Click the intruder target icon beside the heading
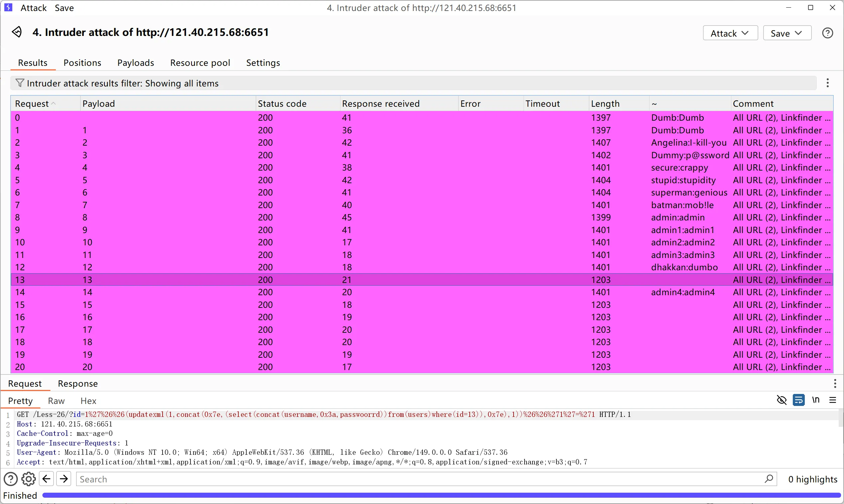Viewport: 844px width, 504px height. pyautogui.click(x=17, y=32)
